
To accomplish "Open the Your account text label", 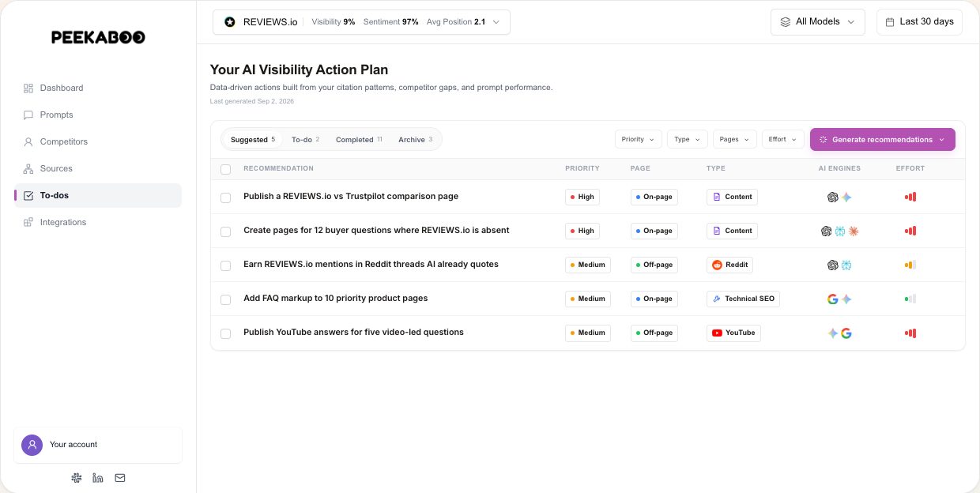I will 73,445.
